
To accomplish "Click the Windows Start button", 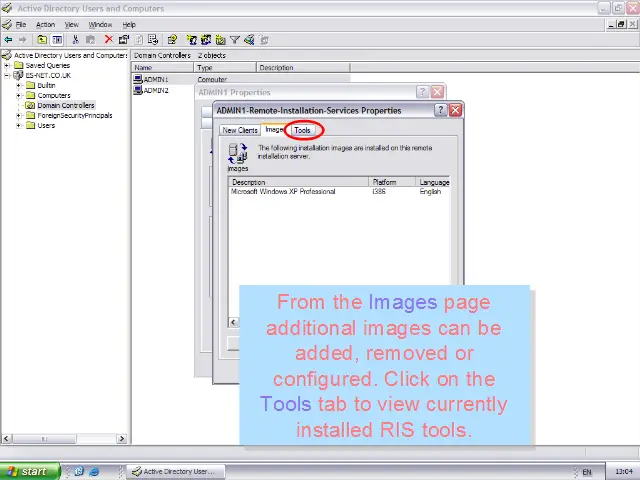I will coord(30,471).
